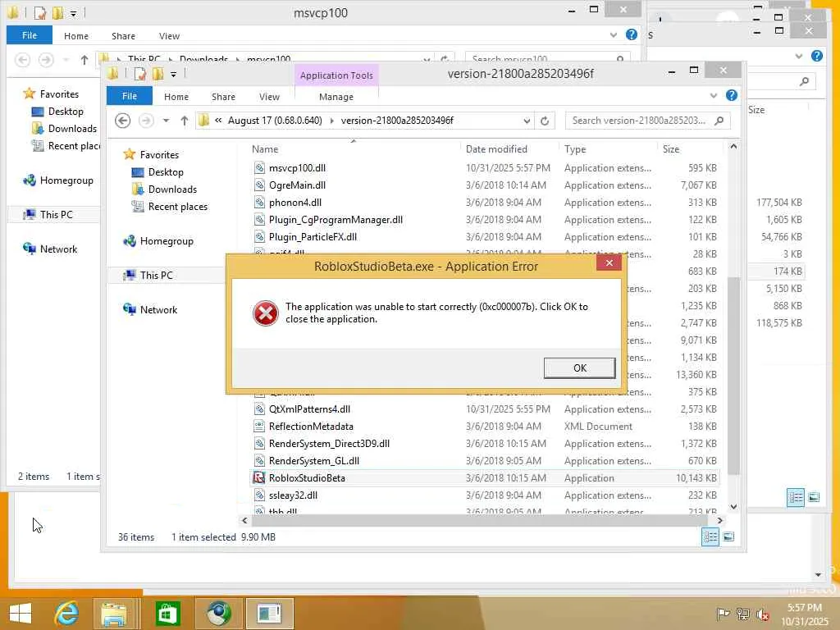
Task: Select phonon4.dll file
Action: point(295,202)
